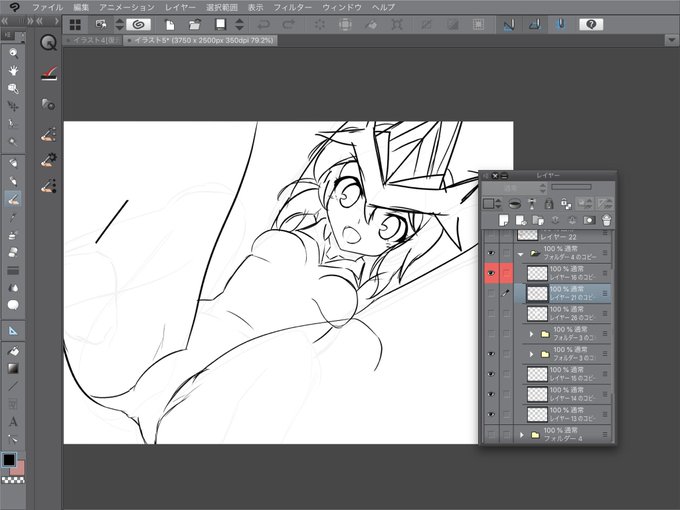Toggle clip to layer below icon
680x510 pixels.
tap(515, 203)
